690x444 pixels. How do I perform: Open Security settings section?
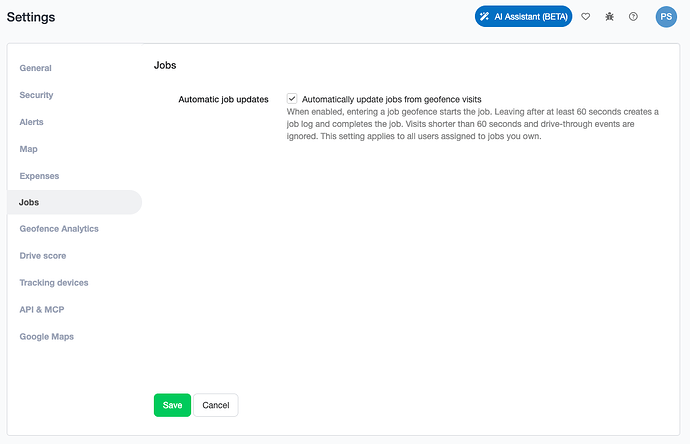[x=36, y=95]
